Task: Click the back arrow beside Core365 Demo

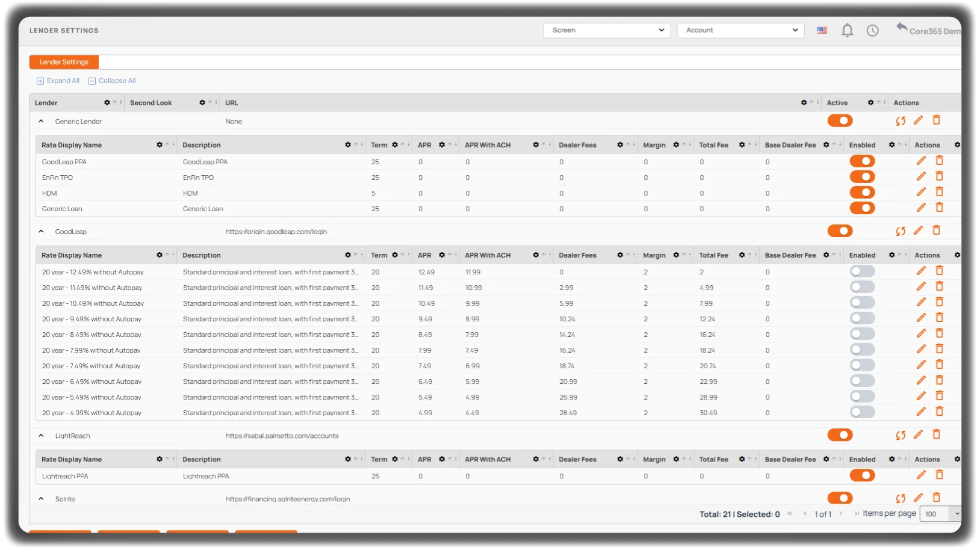Action: tap(901, 27)
